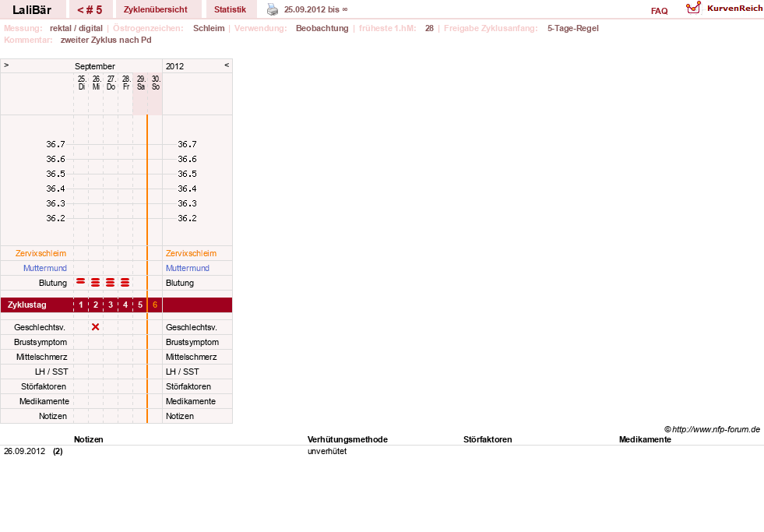
Task: Select bleeding icon on cycle day 1
Action: (x=81, y=281)
